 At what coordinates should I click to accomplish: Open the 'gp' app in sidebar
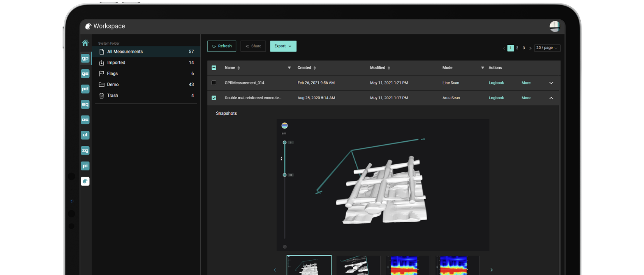point(85,58)
